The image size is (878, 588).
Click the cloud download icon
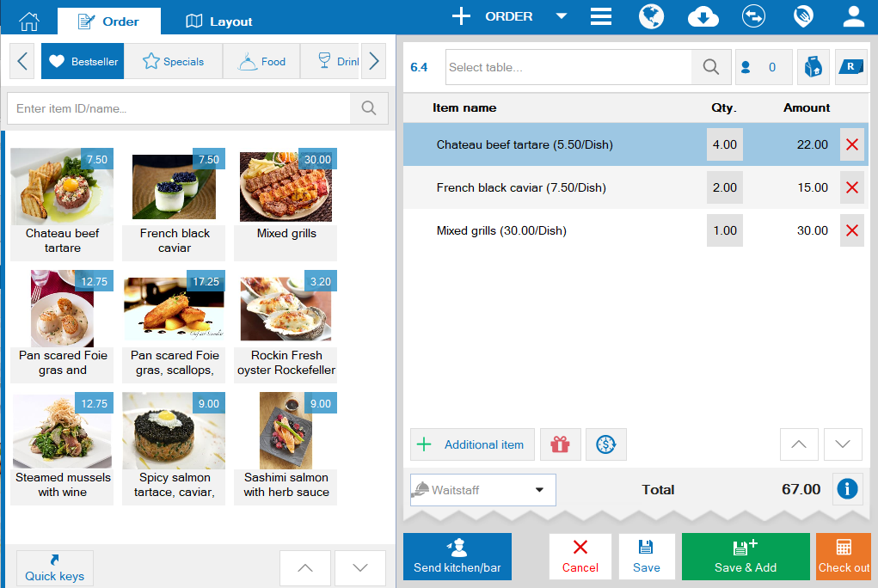coord(703,17)
